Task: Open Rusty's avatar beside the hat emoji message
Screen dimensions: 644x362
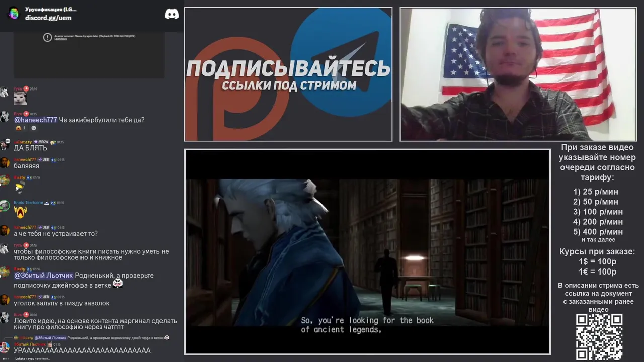Action: (x=5, y=180)
